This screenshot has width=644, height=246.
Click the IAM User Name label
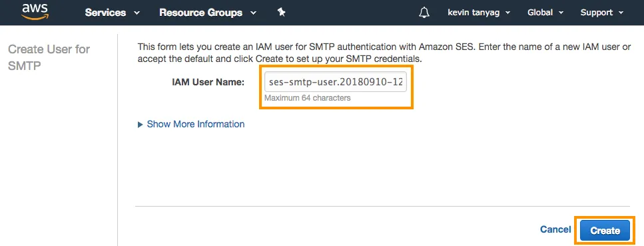[208, 82]
